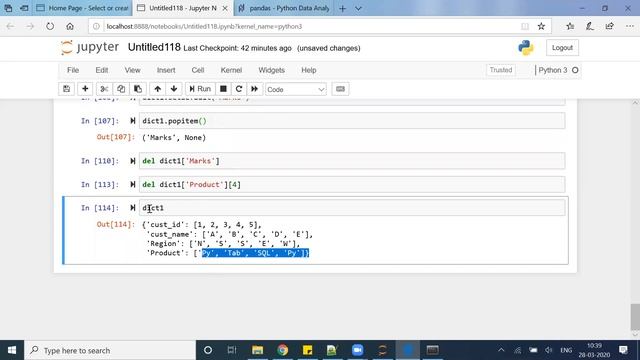Click the Trusted notebook indicator

500,70
